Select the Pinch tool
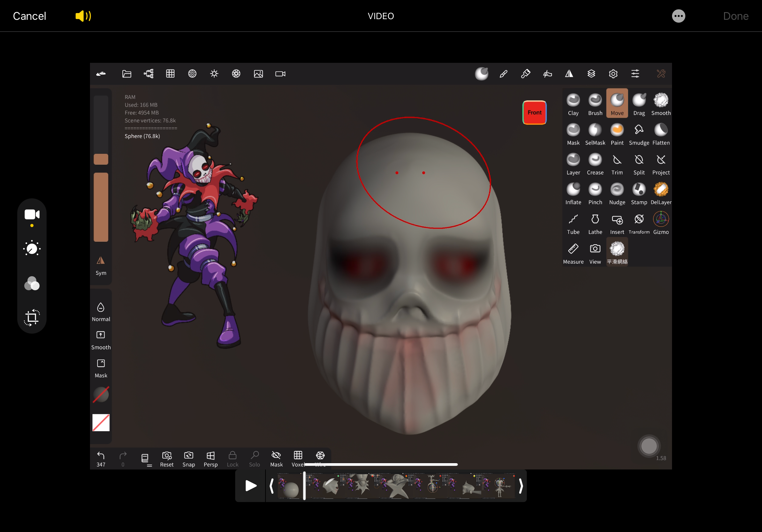This screenshot has height=532, width=762. (595, 193)
